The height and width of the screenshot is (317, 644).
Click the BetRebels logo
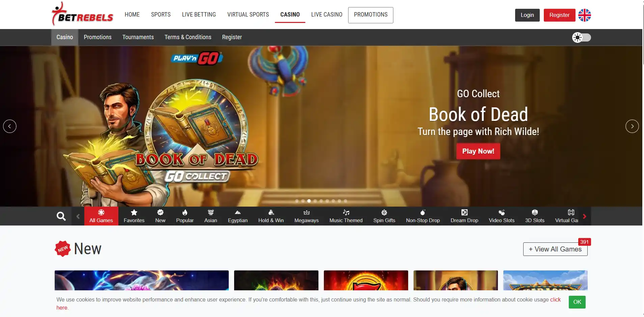point(82,15)
